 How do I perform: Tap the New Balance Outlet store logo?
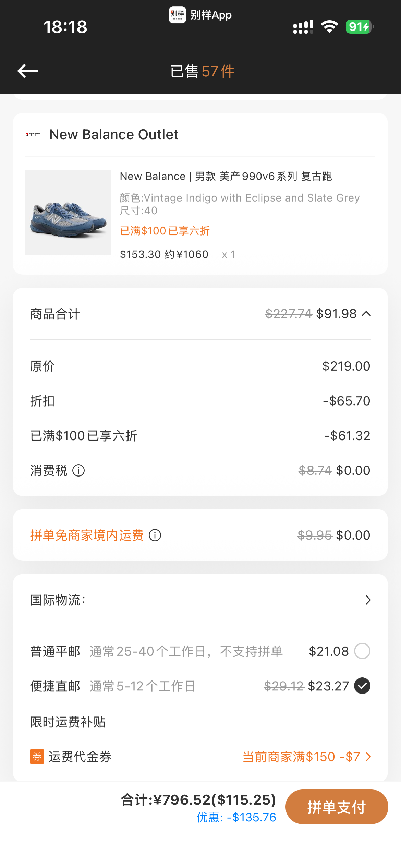tap(33, 134)
